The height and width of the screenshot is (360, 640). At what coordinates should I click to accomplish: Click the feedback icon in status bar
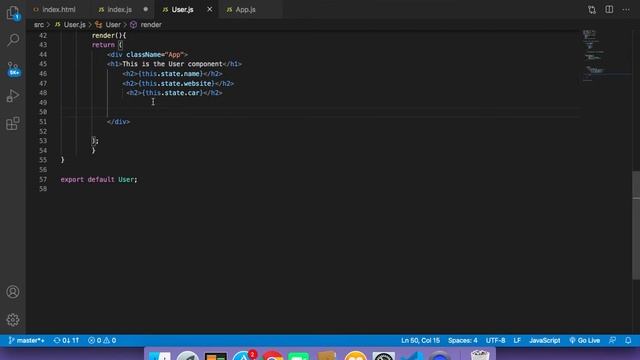coord(612,340)
